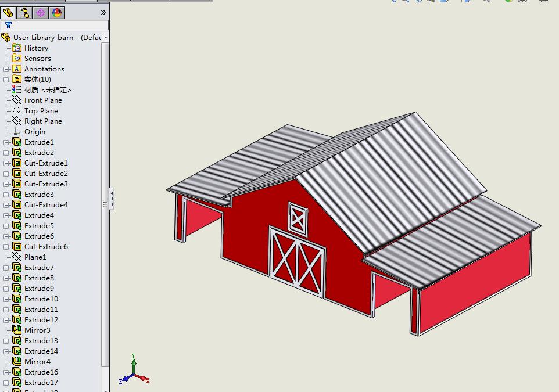Select the small window above the door
The image size is (559, 392).
click(x=298, y=219)
